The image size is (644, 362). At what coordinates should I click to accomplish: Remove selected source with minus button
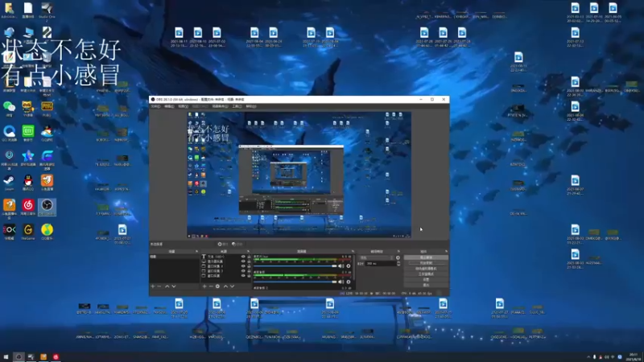click(x=211, y=286)
